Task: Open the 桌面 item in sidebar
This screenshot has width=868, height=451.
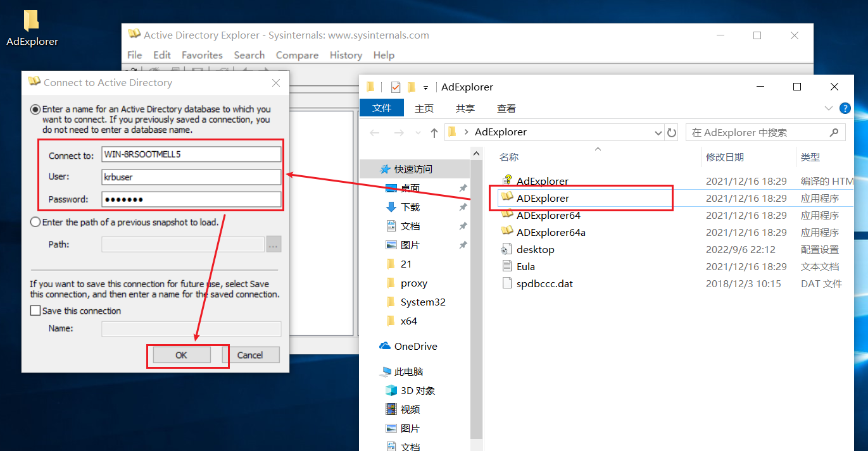Action: click(403, 188)
